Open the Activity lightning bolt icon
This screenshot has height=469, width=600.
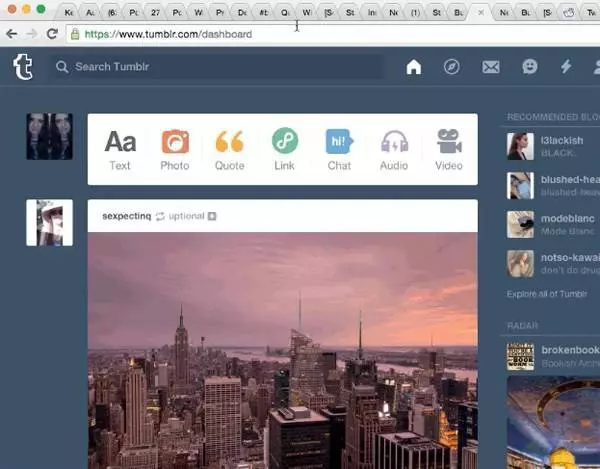click(x=566, y=67)
